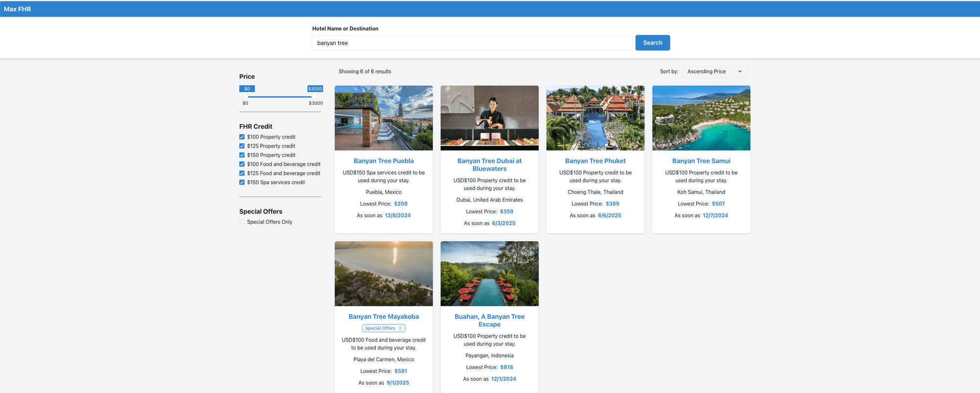The width and height of the screenshot is (980, 393).
Task: Click 'Puebla, Mexico' location text
Action: pos(384,192)
